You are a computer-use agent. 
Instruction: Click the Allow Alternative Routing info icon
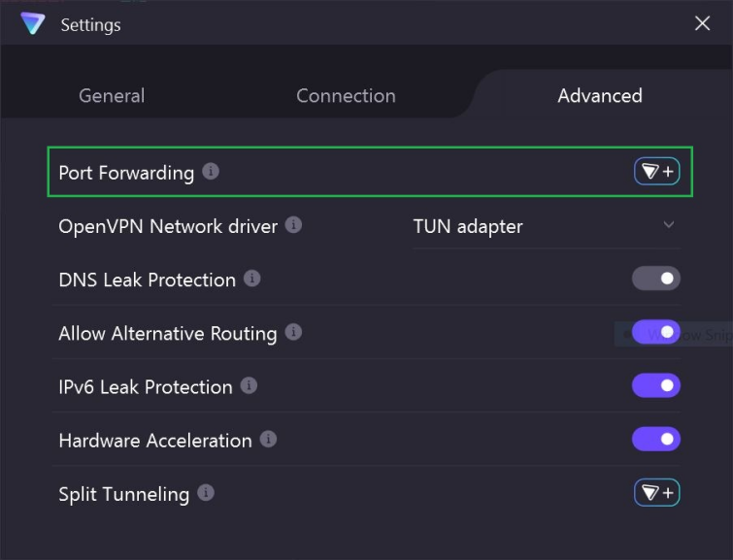(x=293, y=332)
